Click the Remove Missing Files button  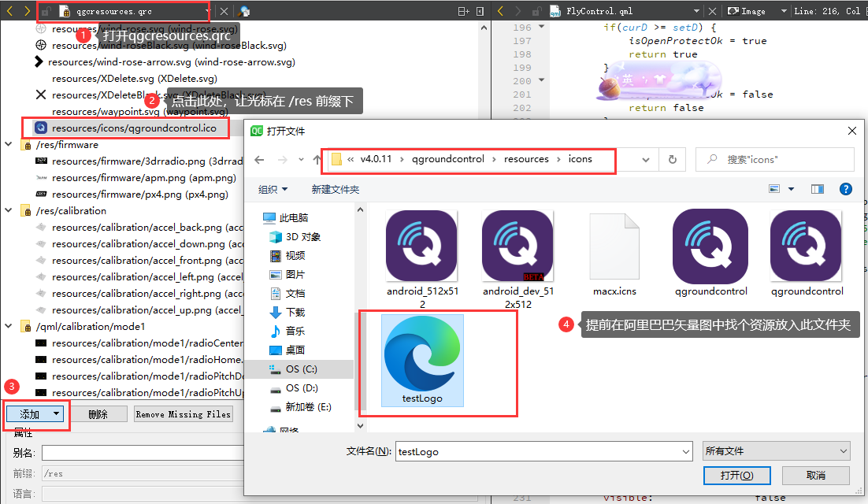[x=184, y=413]
